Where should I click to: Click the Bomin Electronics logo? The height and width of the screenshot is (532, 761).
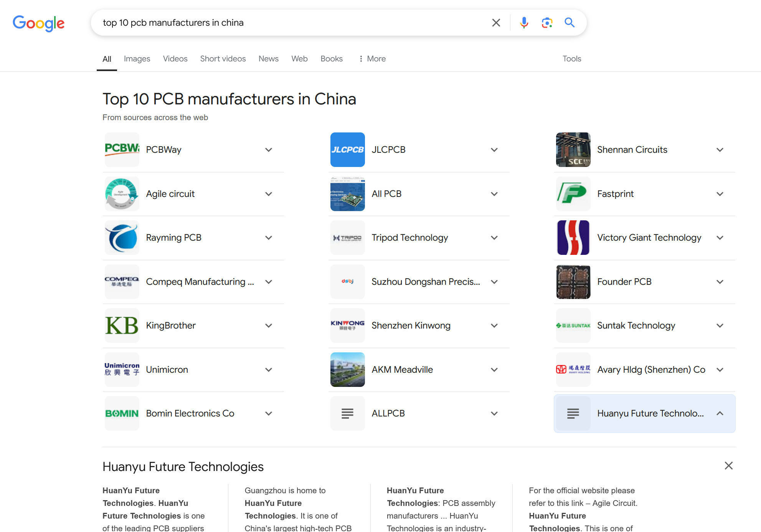click(x=122, y=413)
